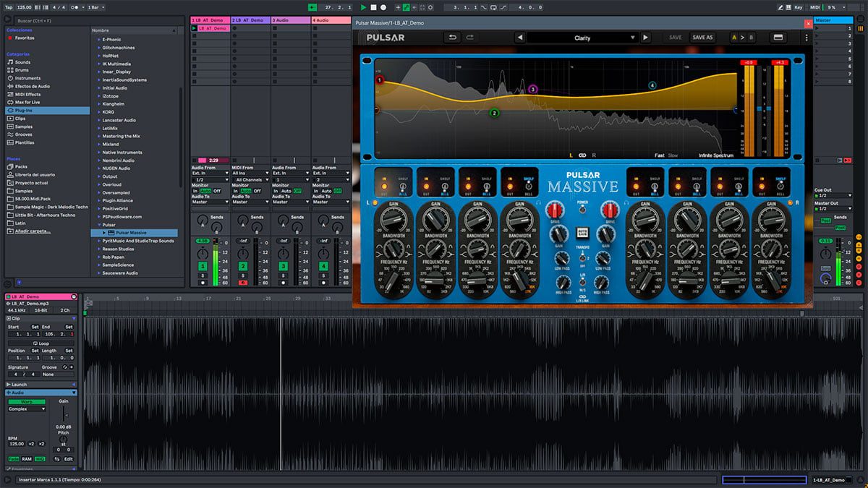Click the Undo arrow in Pulsar Massive
This screenshot has width=868, height=488.
click(453, 38)
